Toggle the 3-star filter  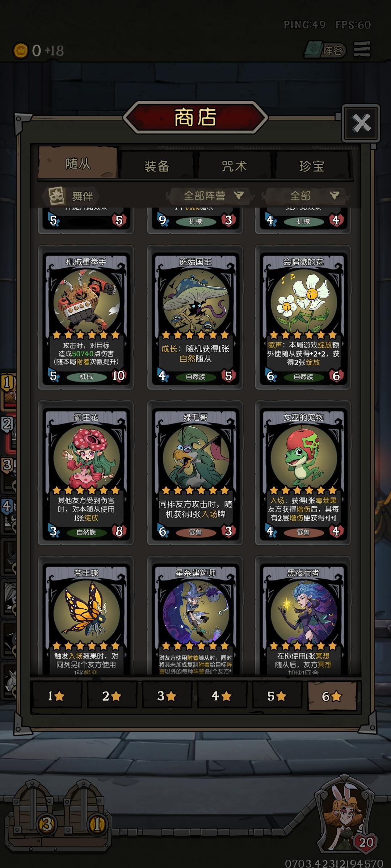click(x=167, y=696)
